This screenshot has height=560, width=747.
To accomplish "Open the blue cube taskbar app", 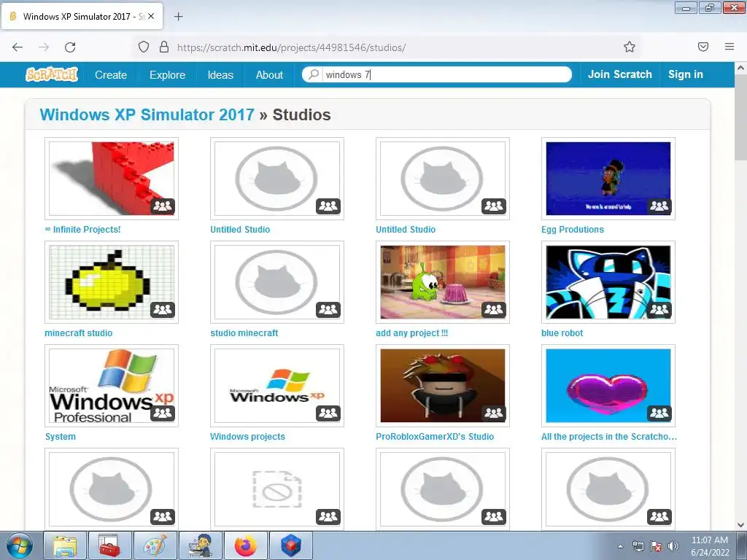I will click(x=291, y=545).
